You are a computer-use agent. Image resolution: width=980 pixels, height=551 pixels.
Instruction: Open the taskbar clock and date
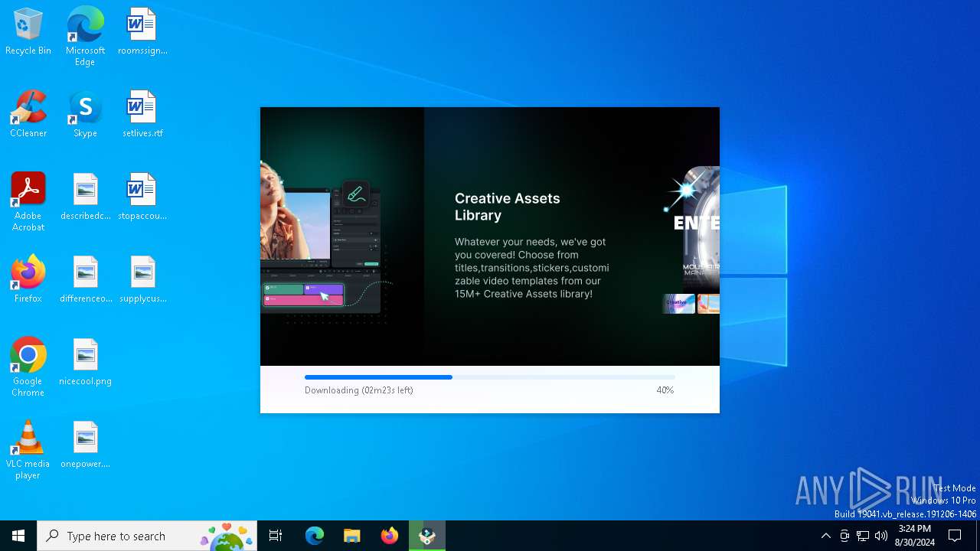915,536
